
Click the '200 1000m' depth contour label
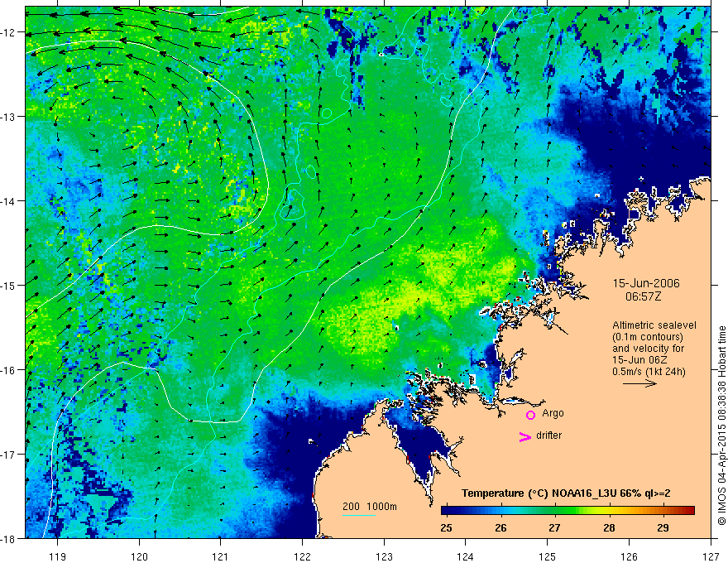click(370, 507)
